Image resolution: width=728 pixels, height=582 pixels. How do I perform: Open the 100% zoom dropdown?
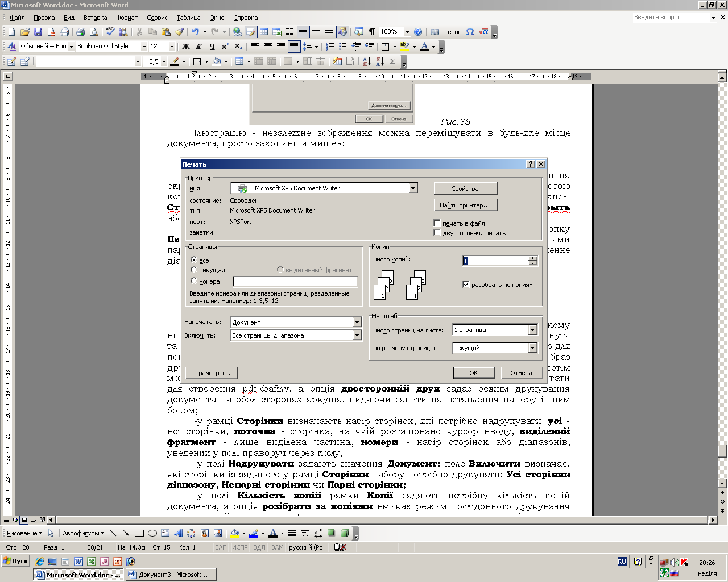pyautogui.click(x=407, y=32)
